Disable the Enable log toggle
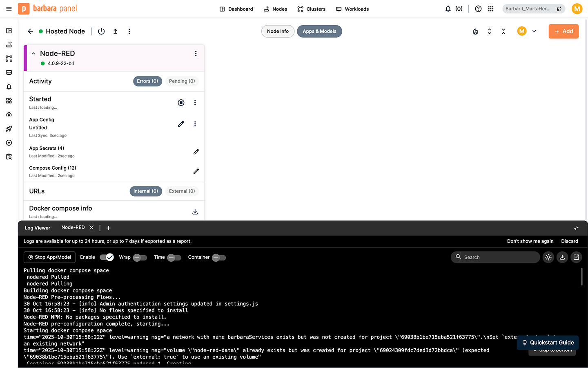 coord(107,257)
